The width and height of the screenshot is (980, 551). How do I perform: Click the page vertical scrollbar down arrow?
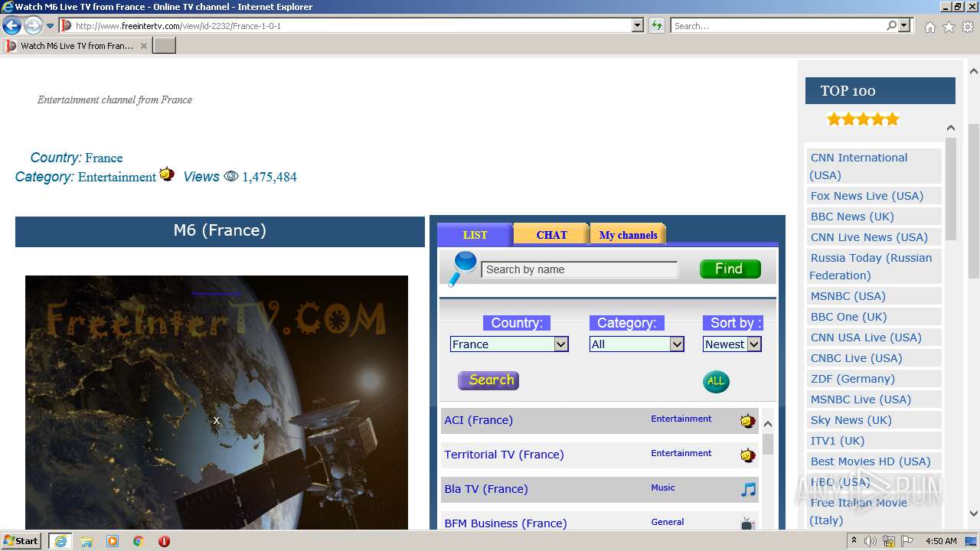(x=974, y=514)
